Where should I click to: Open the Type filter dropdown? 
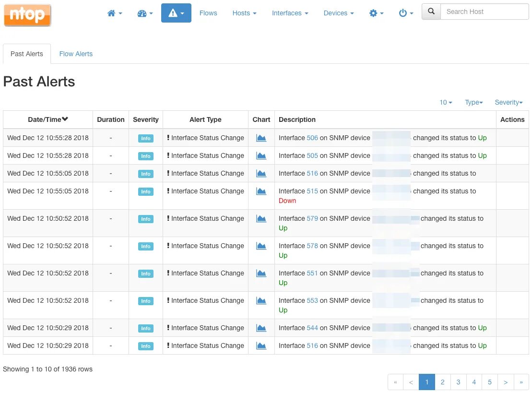pos(473,102)
